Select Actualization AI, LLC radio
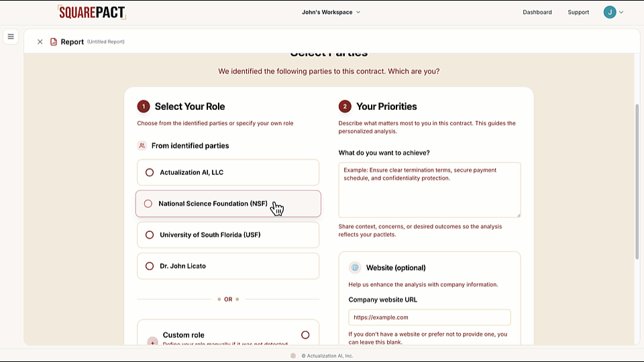Screen dimensions: 644x362 pos(150,172)
